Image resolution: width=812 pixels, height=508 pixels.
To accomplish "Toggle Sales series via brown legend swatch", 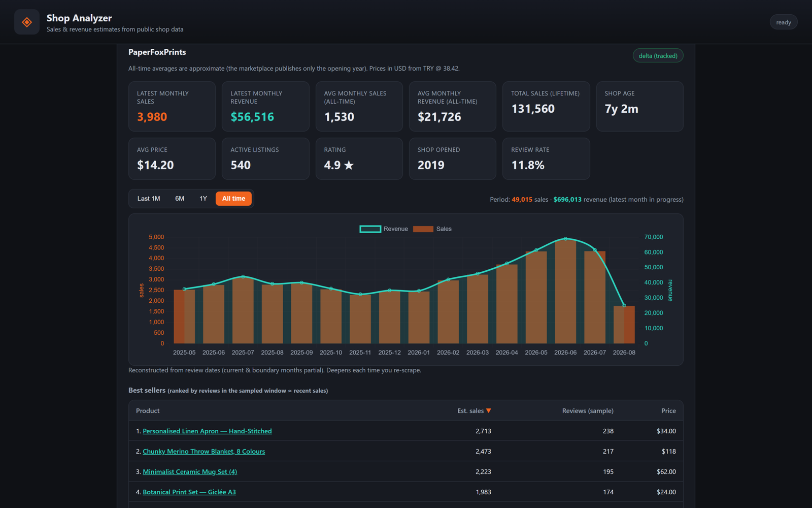I will [423, 229].
